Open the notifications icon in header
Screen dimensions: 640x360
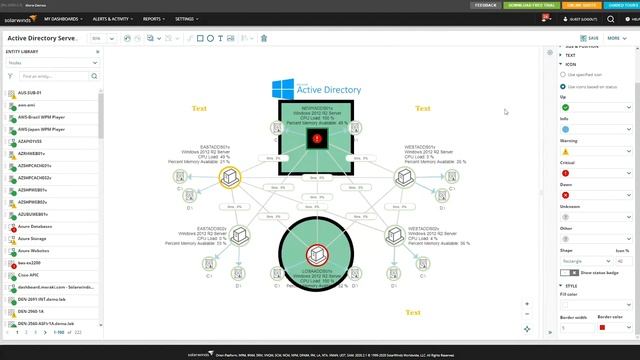tap(546, 18)
